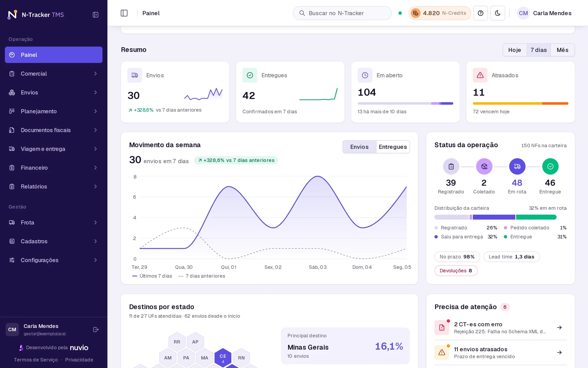The width and height of the screenshot is (588, 368).
Task: Expand the Financeiro menu chevron
Action: point(96,168)
